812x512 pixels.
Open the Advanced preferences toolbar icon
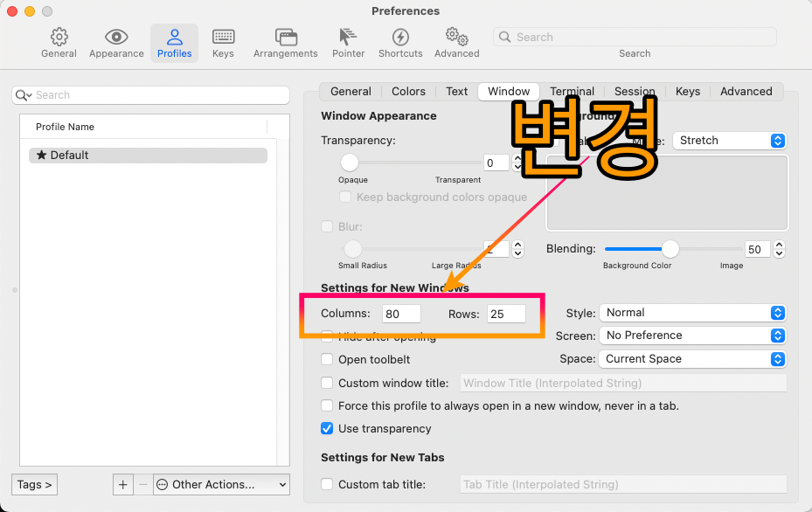coord(457,43)
